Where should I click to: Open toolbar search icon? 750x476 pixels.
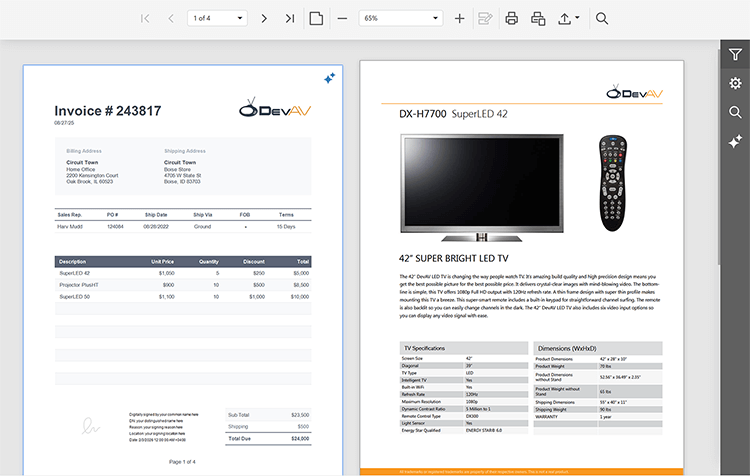(x=602, y=19)
